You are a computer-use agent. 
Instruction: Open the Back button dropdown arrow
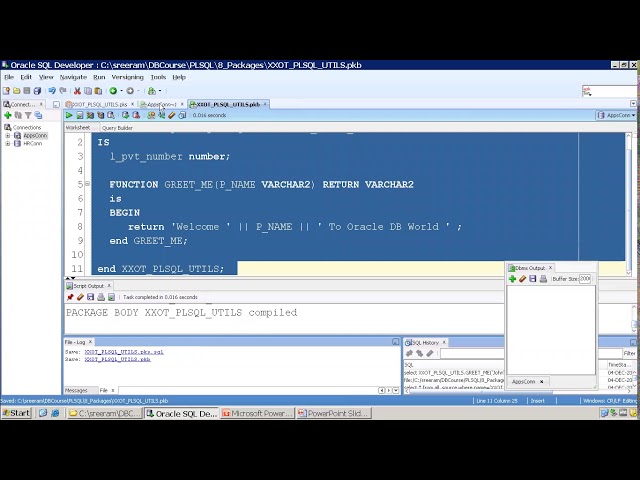pyautogui.click(x=121, y=91)
